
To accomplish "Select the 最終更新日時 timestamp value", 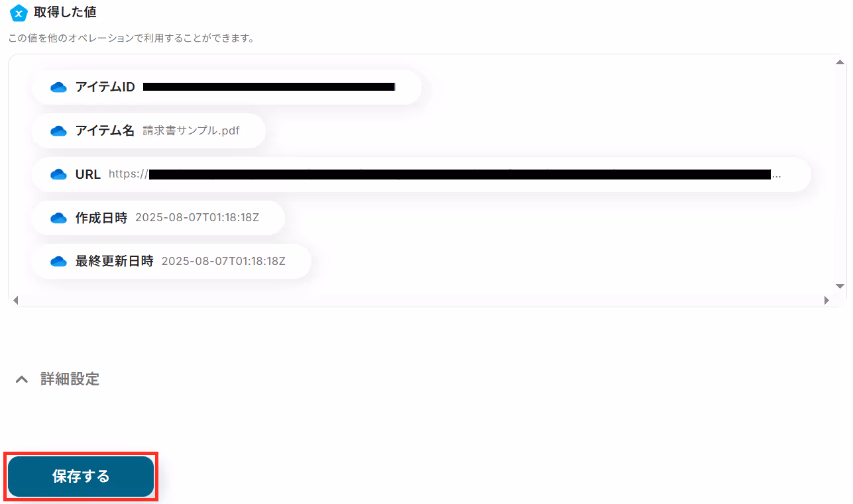I will [x=223, y=262].
